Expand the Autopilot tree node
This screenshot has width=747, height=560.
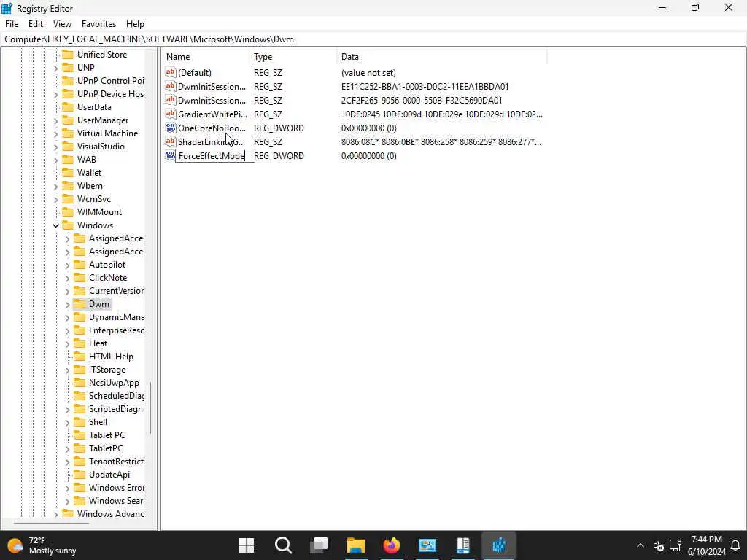67,265
